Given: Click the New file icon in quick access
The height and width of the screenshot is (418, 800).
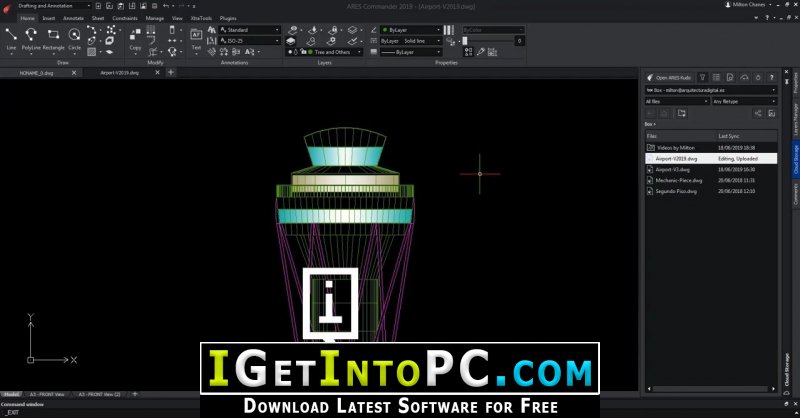Looking at the screenshot, I should (98, 6).
